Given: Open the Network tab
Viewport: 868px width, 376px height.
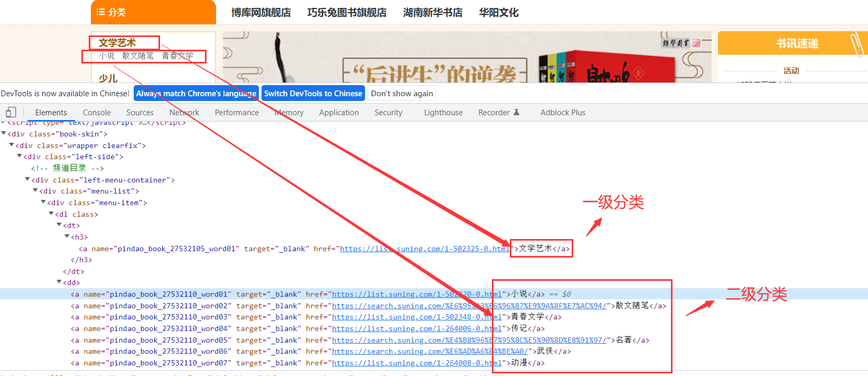Looking at the screenshot, I should coord(184,113).
